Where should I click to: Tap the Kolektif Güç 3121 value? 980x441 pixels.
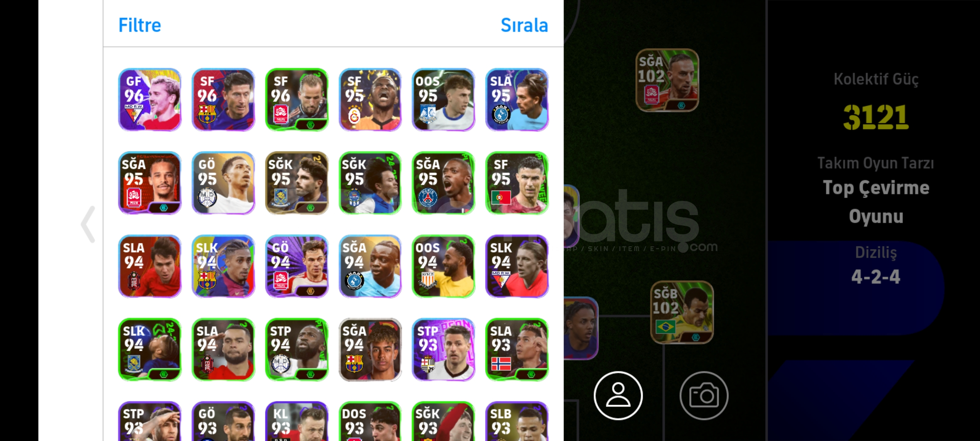pyautogui.click(x=876, y=117)
